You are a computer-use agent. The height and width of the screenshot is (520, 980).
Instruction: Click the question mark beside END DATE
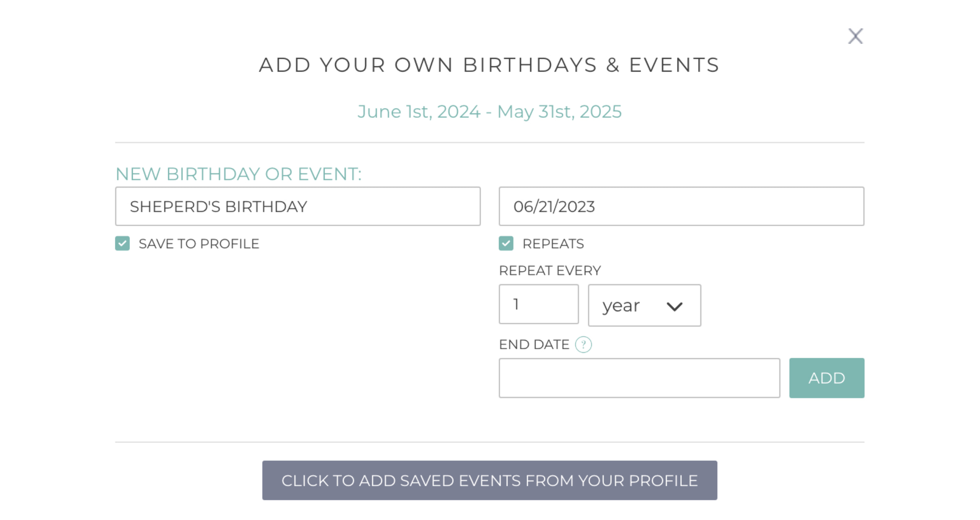click(583, 344)
